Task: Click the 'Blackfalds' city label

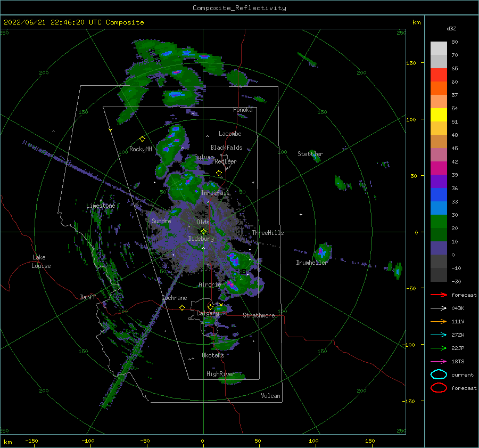Action: (226, 148)
